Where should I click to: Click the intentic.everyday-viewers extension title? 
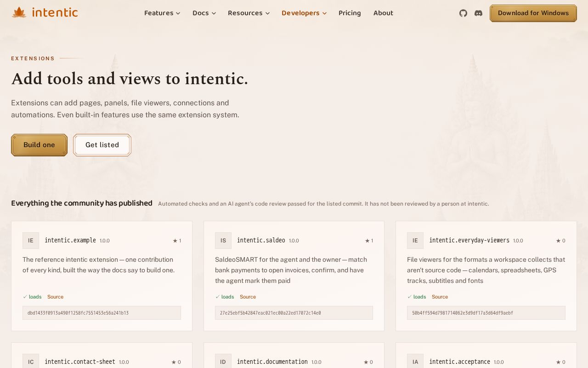469,240
